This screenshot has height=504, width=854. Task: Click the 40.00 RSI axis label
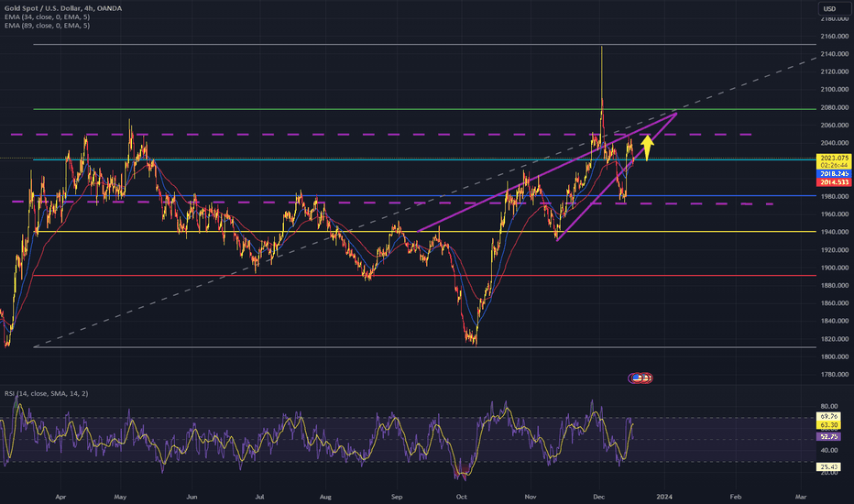click(829, 451)
